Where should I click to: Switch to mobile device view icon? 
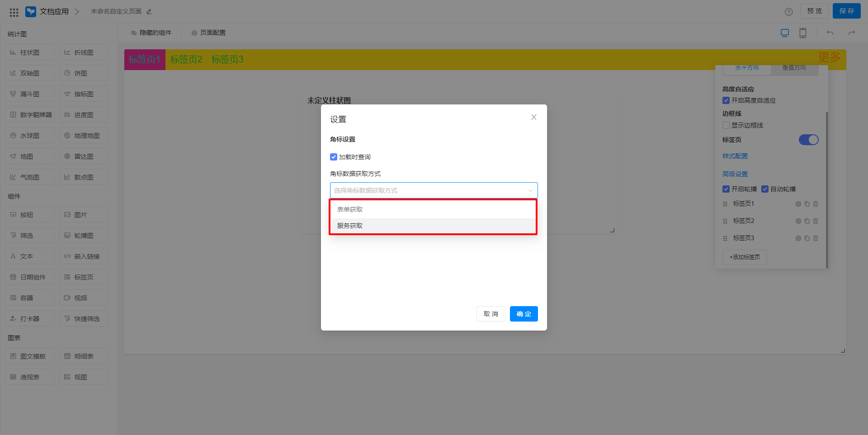[x=803, y=33]
